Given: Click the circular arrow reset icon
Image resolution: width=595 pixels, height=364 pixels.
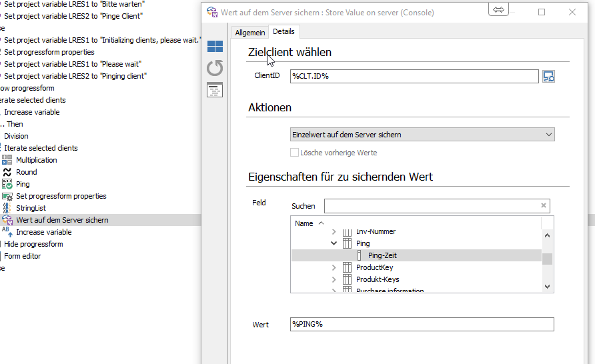Looking at the screenshot, I should point(215,68).
